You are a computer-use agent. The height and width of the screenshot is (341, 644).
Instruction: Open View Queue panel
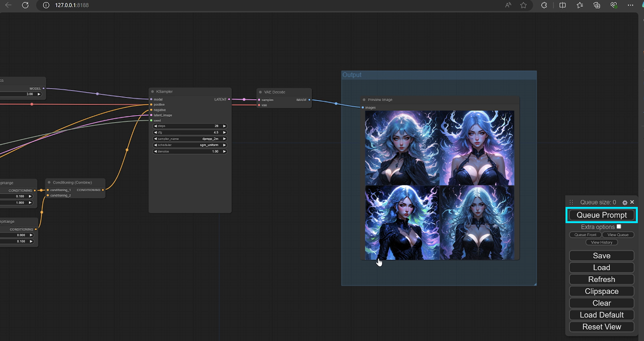(x=617, y=235)
